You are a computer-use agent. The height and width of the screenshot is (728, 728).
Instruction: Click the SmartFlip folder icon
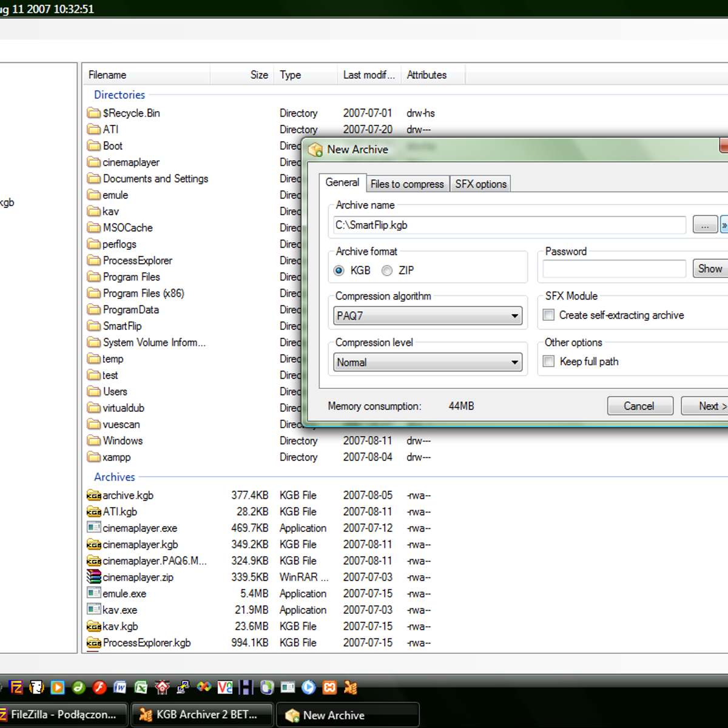click(x=93, y=326)
